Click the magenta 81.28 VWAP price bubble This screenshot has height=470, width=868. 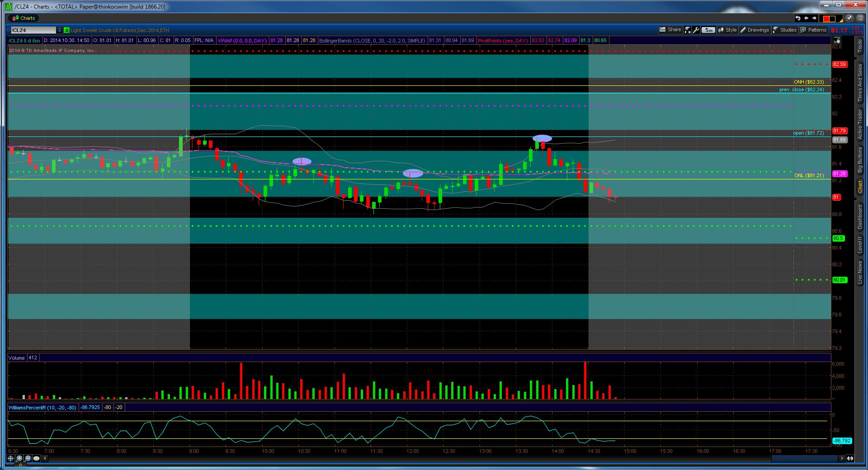point(840,174)
